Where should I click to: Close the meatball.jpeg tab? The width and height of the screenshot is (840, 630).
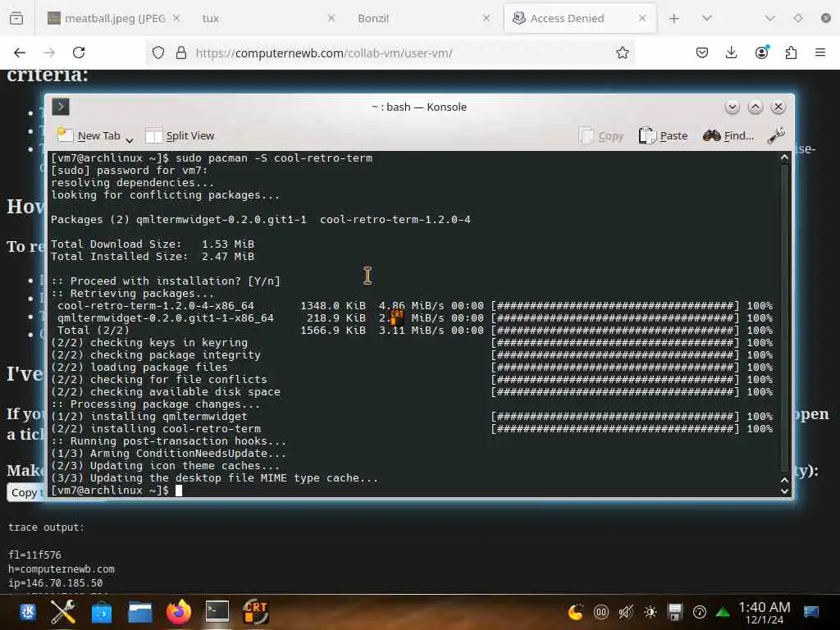click(176, 18)
